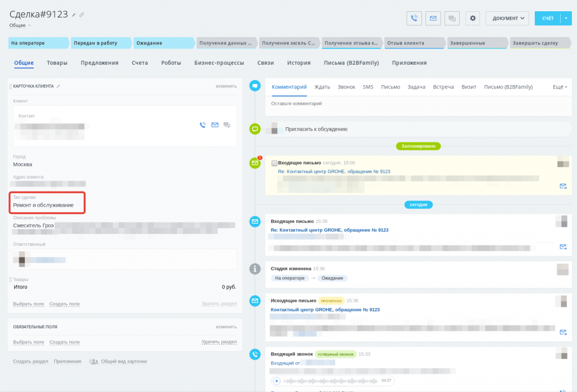Image resolution: width=577 pixels, height=392 pixels.
Task: Click the blue envelope icon of the outgoing letter
Action: [255, 301]
